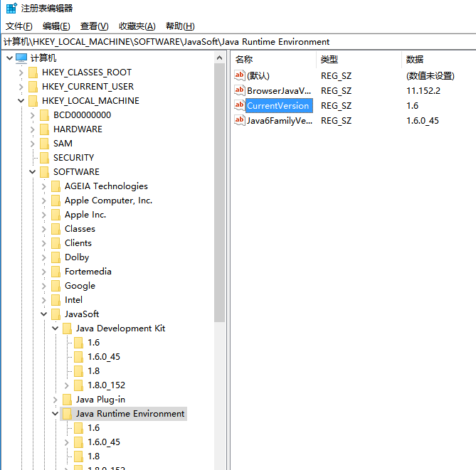
Task: Click the tree vertical scrollbar thumb
Action: 219,193
